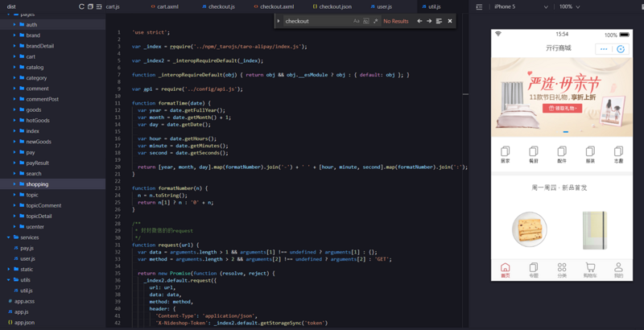Select the util.js editor tab
Screen dimensions: 644x330
pos(431,6)
